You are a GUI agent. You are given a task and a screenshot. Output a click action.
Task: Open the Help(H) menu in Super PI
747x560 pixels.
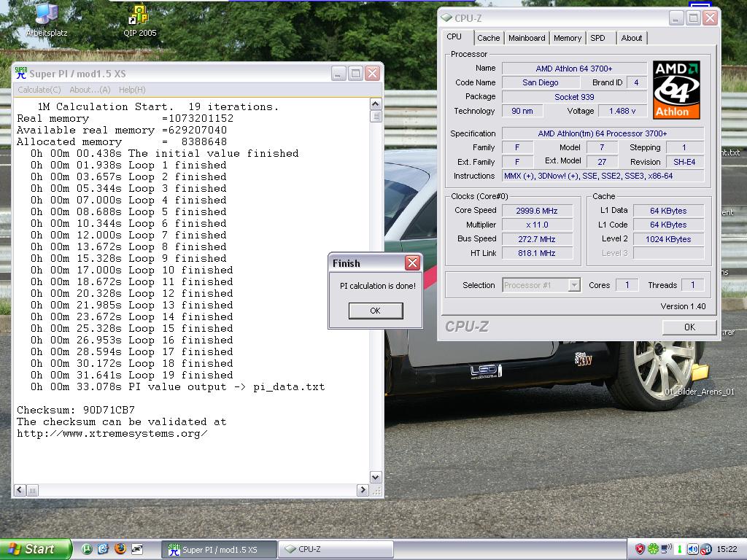pos(132,90)
